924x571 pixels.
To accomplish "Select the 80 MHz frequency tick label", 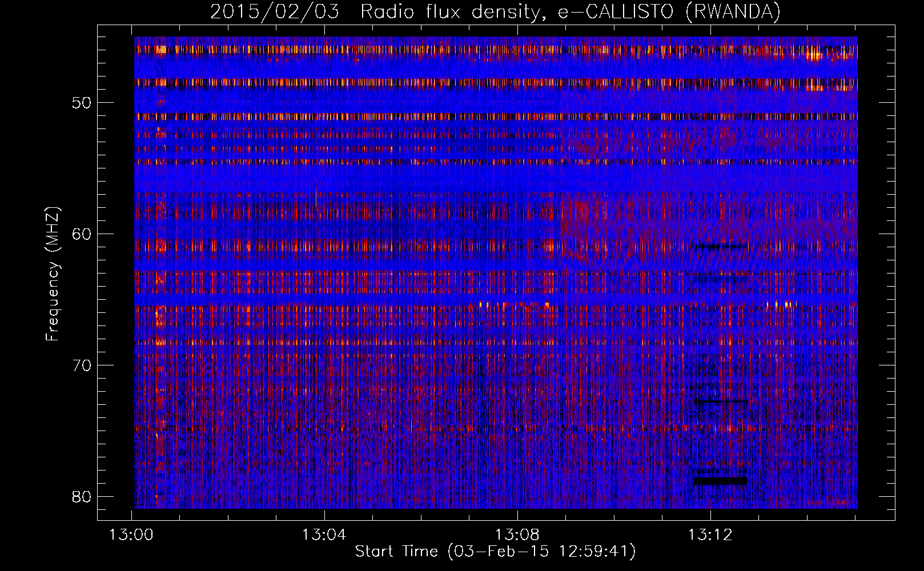I will pos(82,496).
